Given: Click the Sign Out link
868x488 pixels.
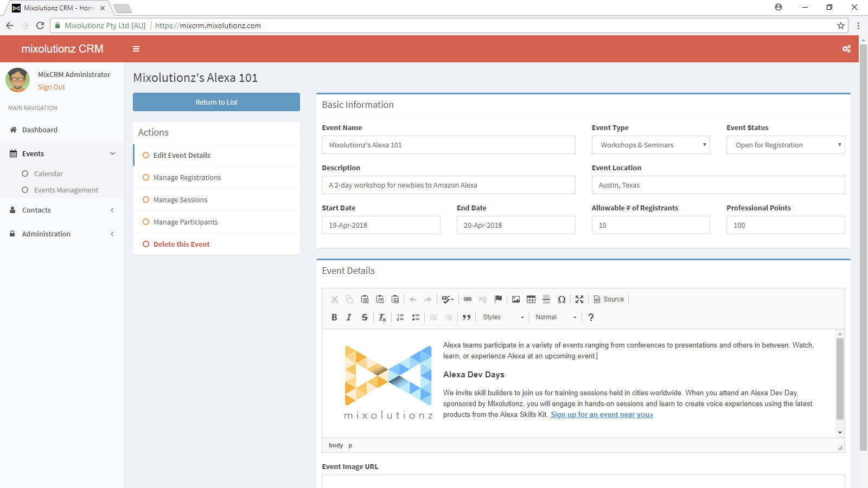Looking at the screenshot, I should pyautogui.click(x=52, y=87).
